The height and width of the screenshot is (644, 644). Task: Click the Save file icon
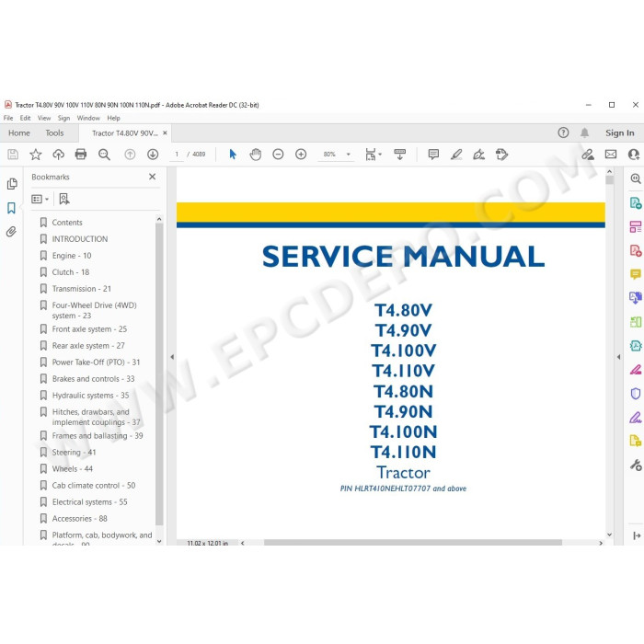click(13, 155)
